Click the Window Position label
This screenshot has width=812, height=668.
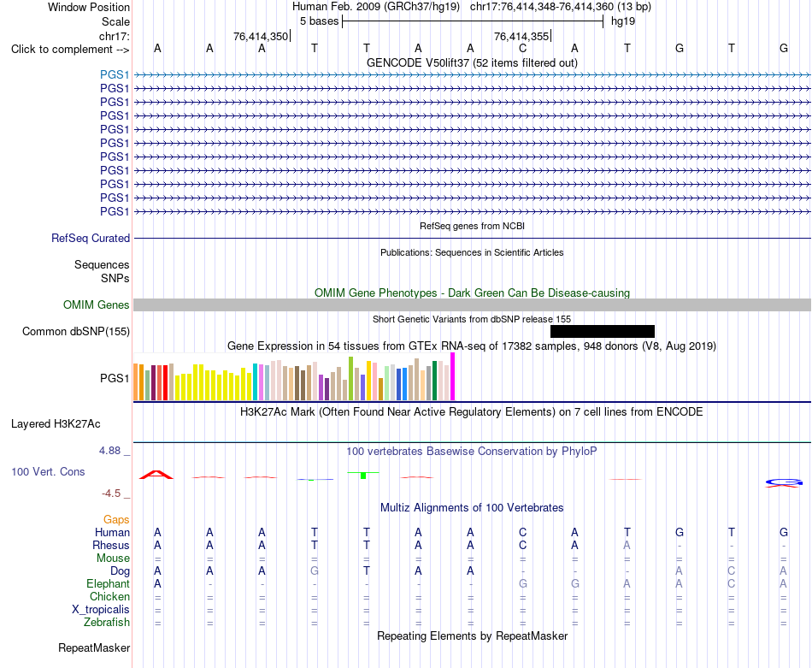tap(89, 7)
